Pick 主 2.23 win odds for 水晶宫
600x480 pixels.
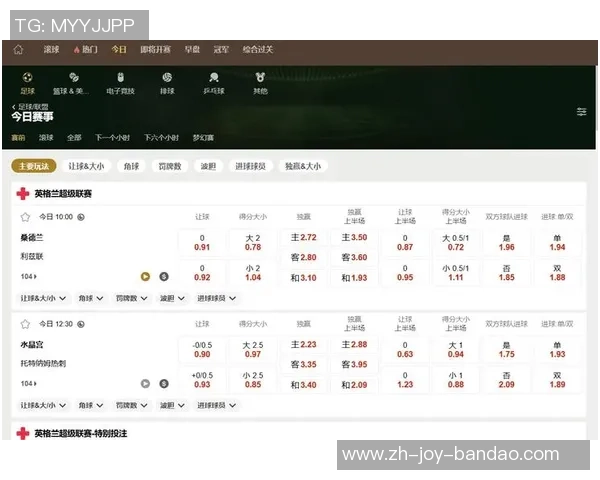[304, 345]
